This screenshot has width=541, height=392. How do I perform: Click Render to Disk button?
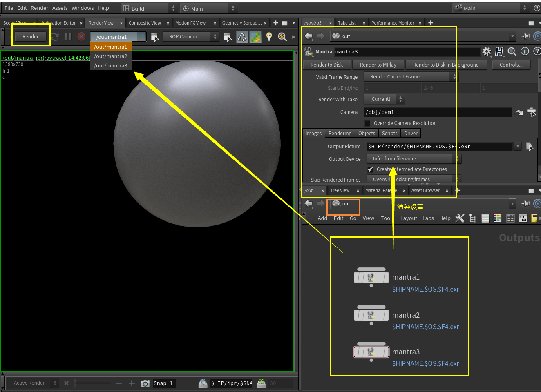(x=327, y=65)
